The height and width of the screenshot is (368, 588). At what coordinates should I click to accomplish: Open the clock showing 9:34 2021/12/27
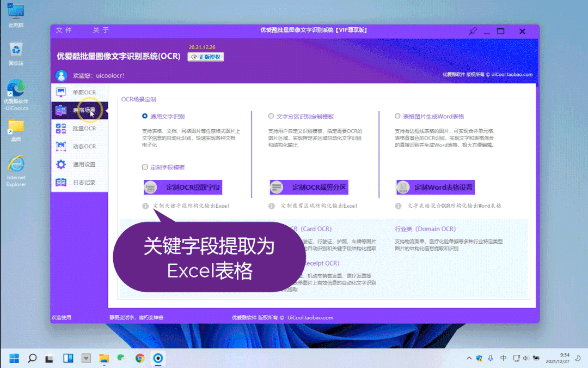click(558, 358)
